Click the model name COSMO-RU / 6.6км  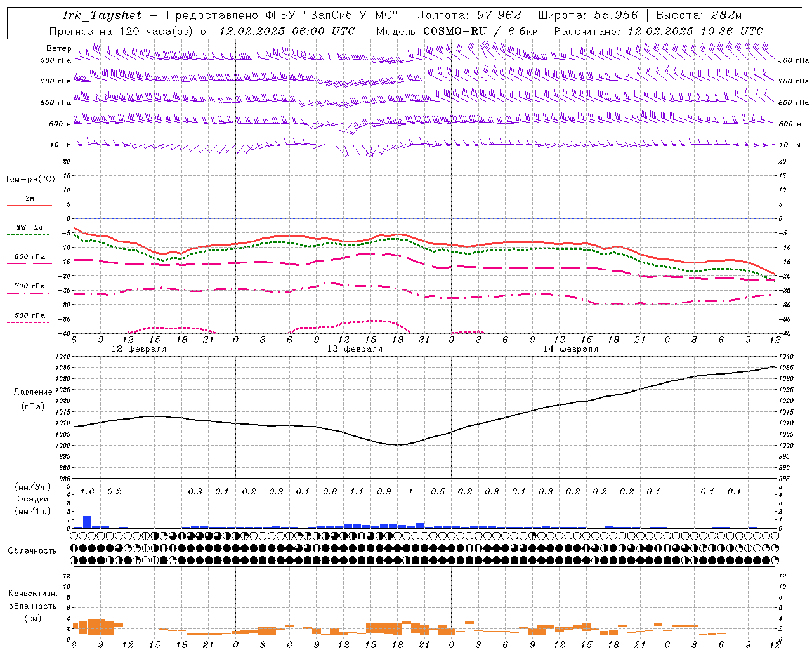pyautogui.click(x=481, y=31)
